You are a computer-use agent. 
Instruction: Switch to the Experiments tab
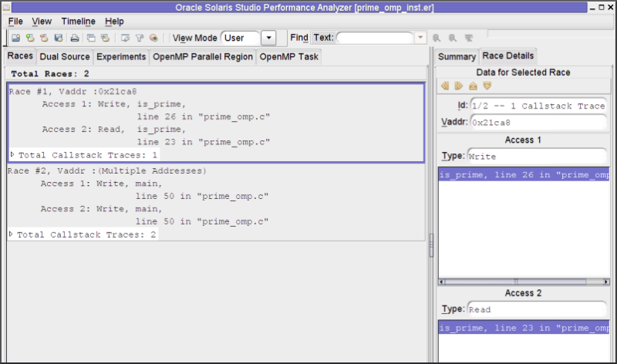point(121,56)
